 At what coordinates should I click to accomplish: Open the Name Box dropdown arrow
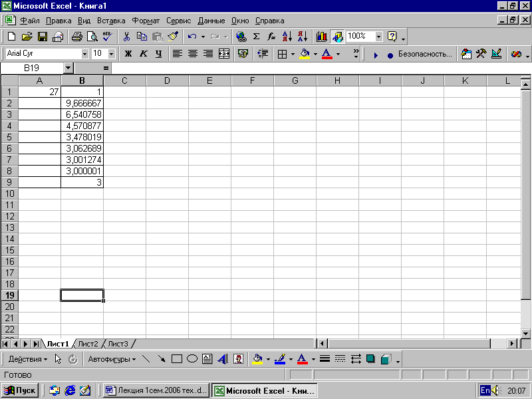pyautogui.click(x=68, y=68)
